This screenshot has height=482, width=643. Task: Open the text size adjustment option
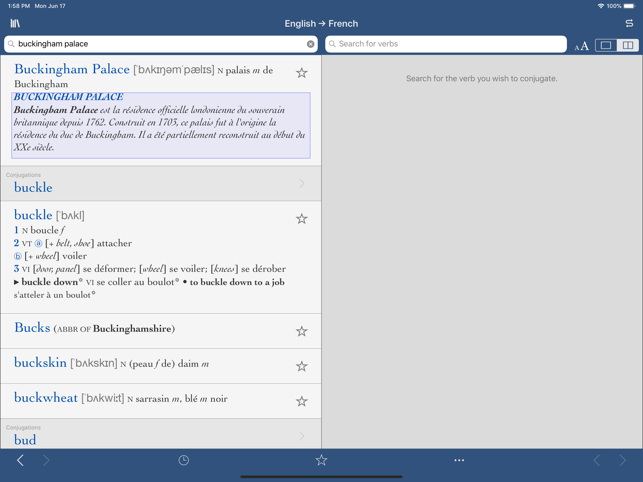click(581, 45)
